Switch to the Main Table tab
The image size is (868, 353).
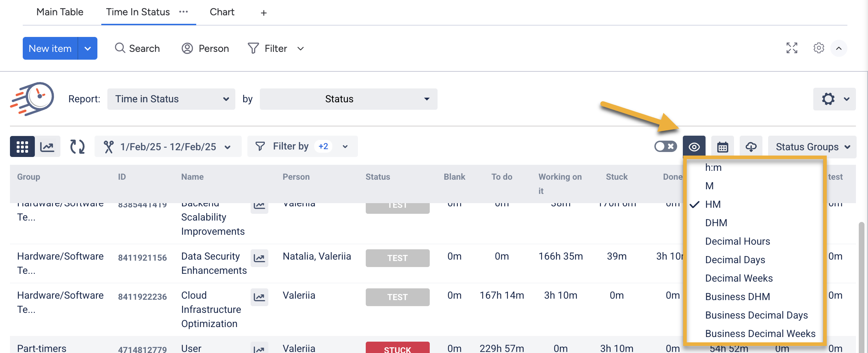click(x=60, y=12)
